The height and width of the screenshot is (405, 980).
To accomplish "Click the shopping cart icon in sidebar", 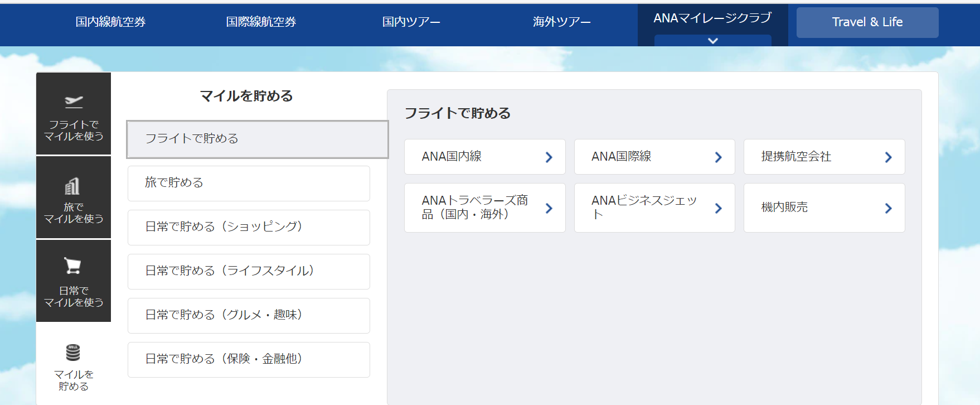I will point(72,266).
